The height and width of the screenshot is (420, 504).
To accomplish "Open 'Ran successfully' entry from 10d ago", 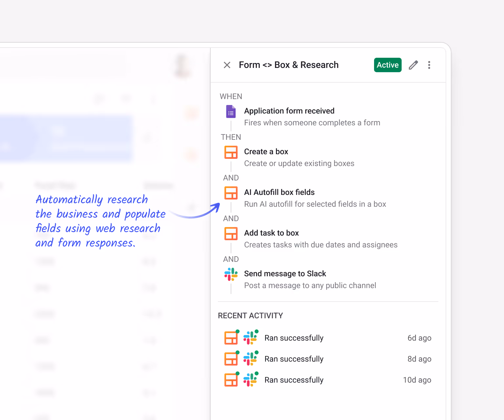I will [294, 380].
